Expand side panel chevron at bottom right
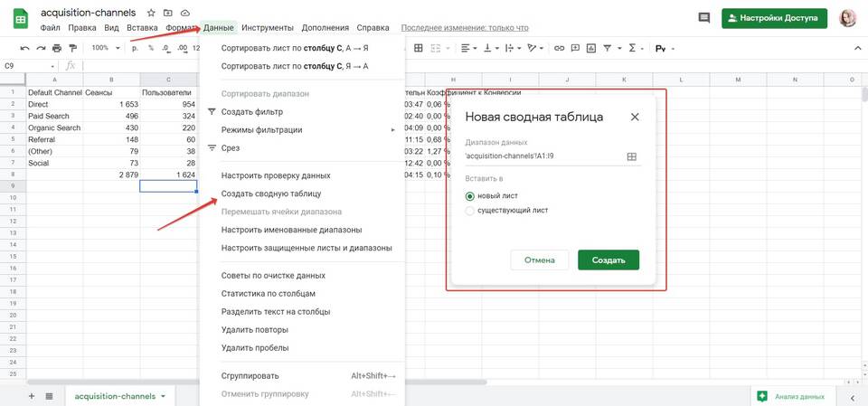 853,397
